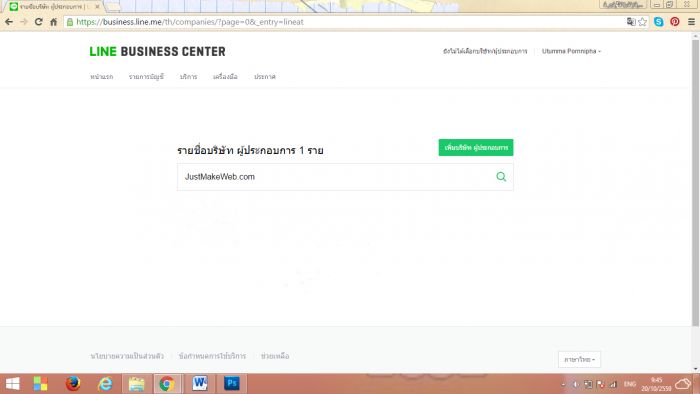
Task: Go back with browser back arrow
Action: click(x=9, y=22)
